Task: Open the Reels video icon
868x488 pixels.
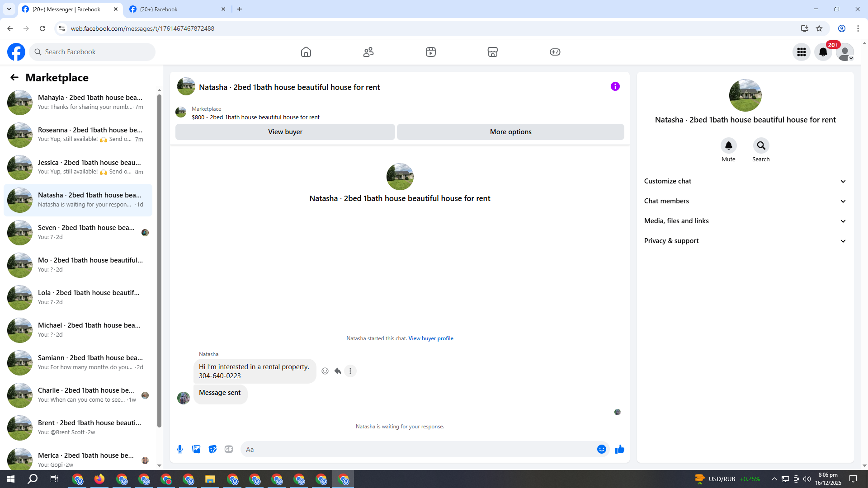Action: pyautogui.click(x=431, y=52)
